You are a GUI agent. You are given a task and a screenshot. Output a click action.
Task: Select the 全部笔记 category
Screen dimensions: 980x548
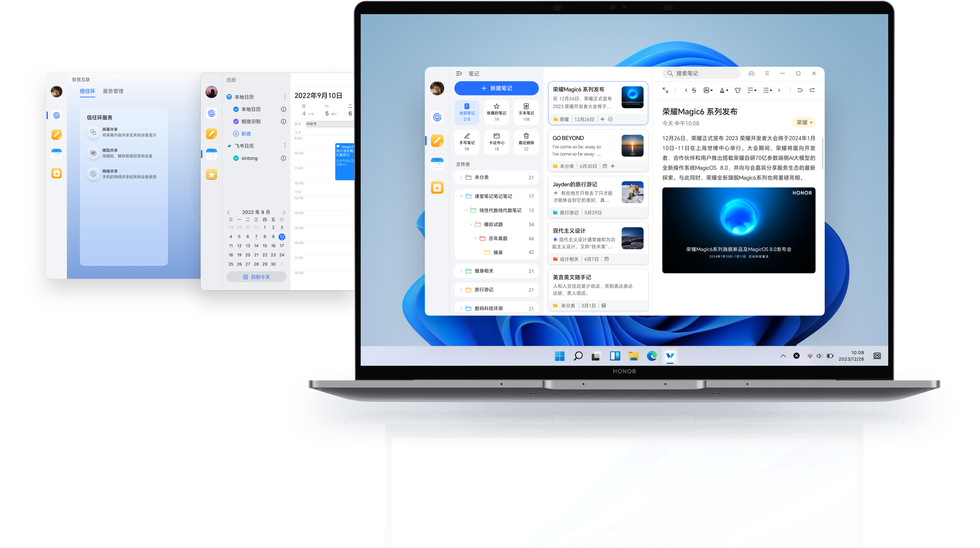pos(466,112)
